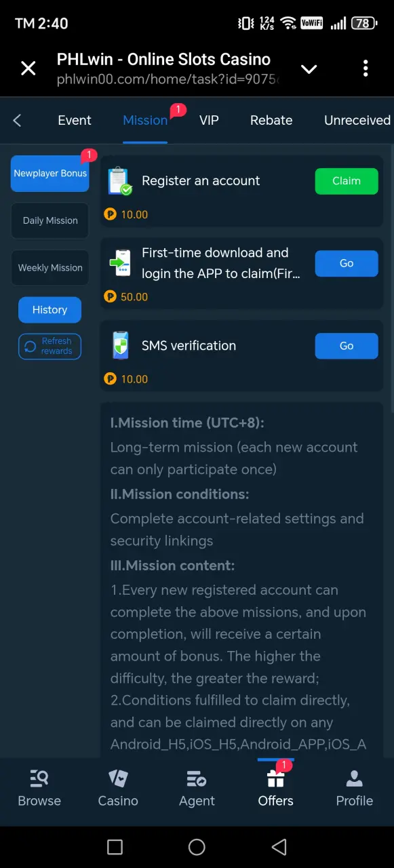Select Daily Mission category

(50, 220)
